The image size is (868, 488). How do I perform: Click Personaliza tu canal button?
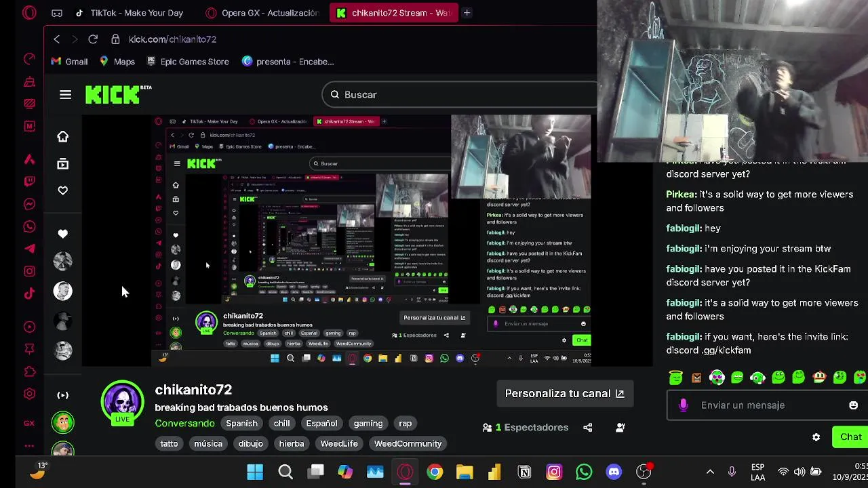click(x=564, y=394)
